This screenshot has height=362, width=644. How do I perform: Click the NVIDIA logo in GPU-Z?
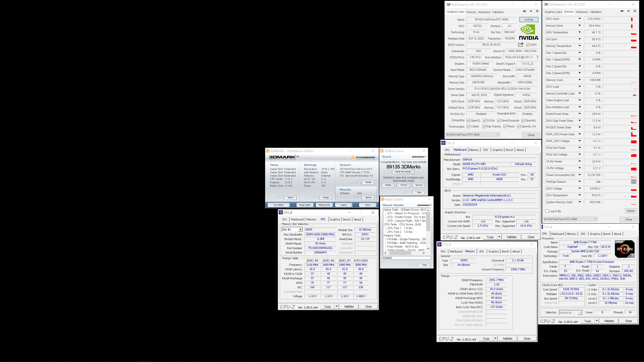point(528,32)
